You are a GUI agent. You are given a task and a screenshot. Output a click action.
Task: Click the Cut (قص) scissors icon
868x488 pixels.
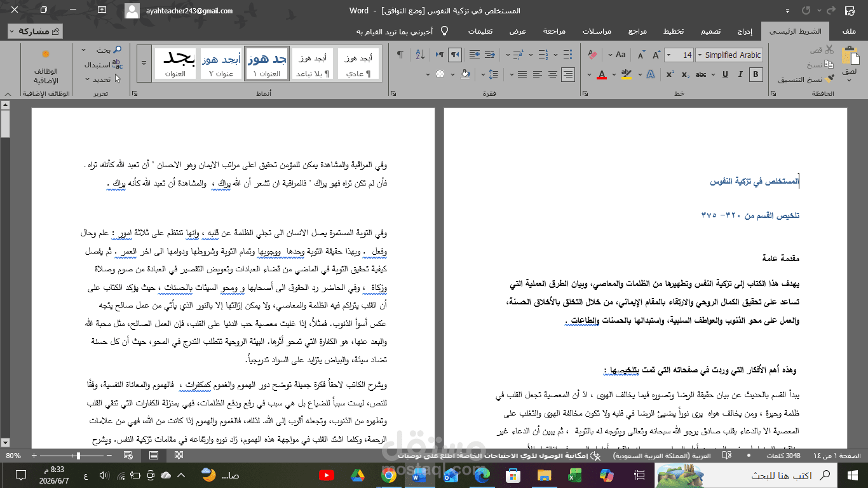pos(828,50)
